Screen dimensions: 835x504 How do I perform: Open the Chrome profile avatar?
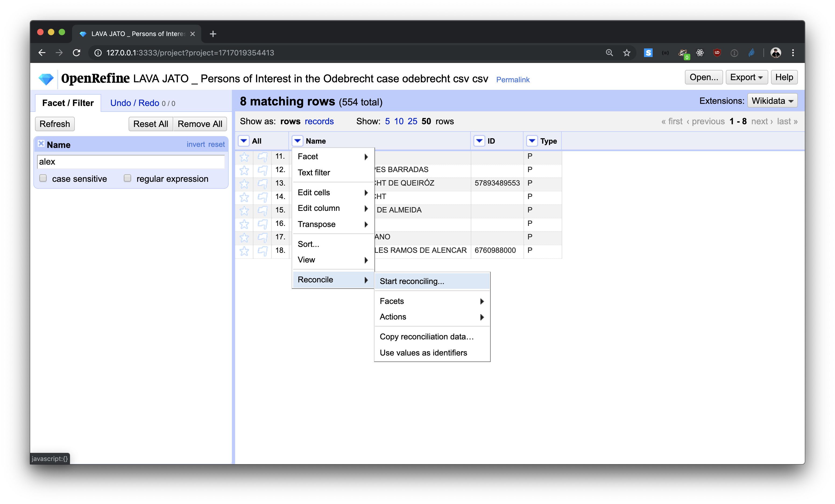(x=776, y=52)
